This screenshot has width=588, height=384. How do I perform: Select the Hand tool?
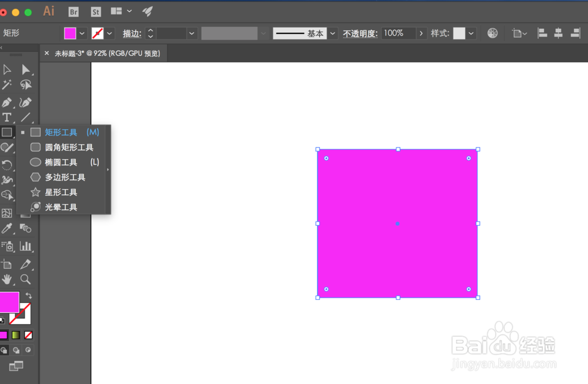click(6, 279)
